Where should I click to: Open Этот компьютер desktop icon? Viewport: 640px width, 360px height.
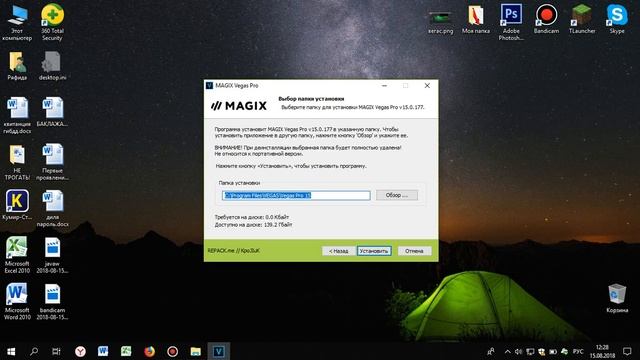[17, 22]
